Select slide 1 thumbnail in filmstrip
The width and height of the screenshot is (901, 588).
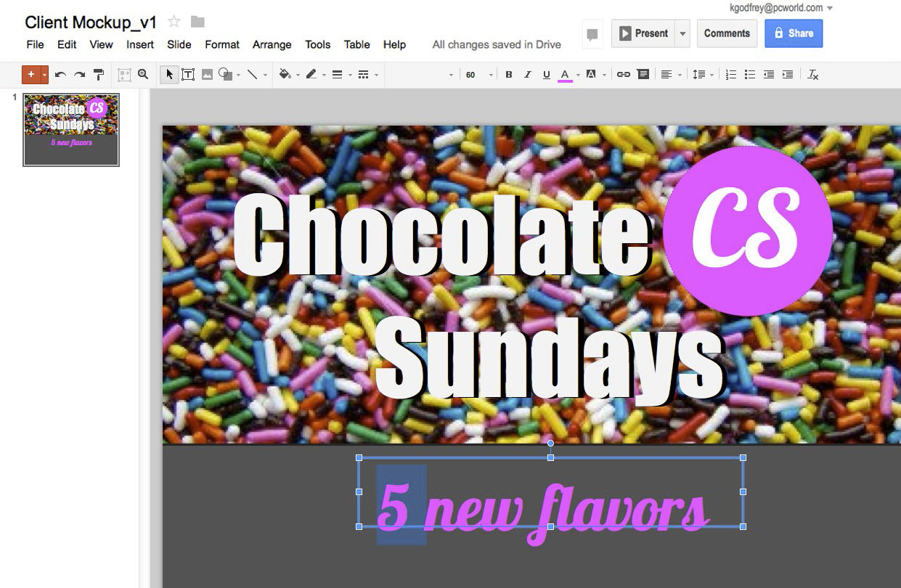[x=71, y=129]
